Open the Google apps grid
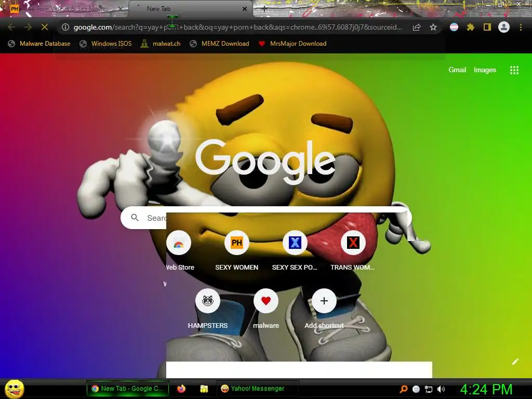The height and width of the screenshot is (399, 532). (514, 70)
